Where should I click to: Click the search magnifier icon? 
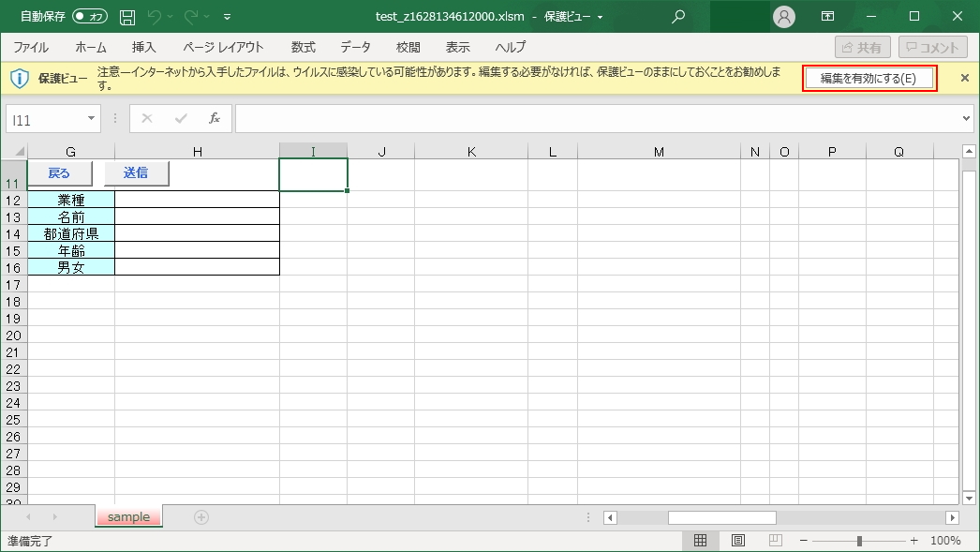point(678,17)
